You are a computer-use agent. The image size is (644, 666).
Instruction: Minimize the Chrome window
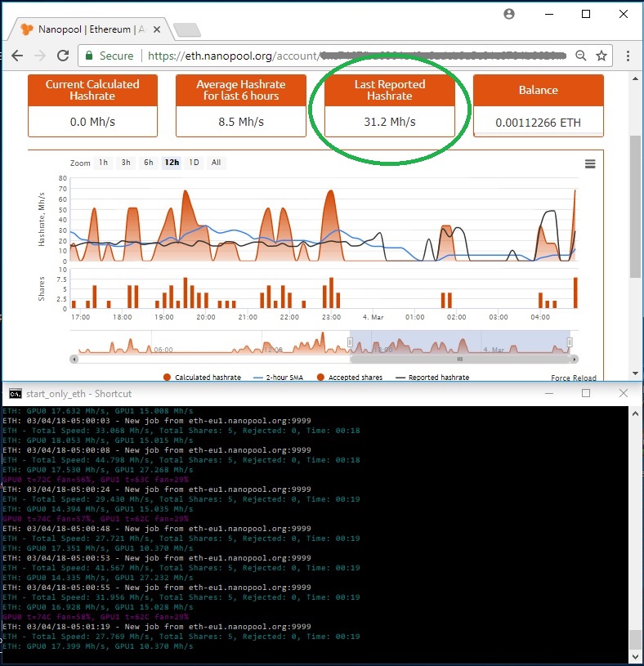pyautogui.click(x=549, y=14)
